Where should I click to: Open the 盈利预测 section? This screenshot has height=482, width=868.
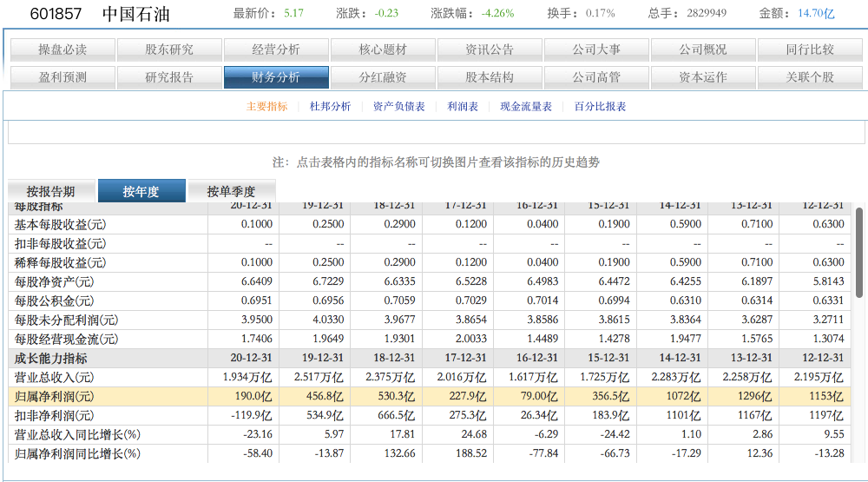(x=62, y=77)
